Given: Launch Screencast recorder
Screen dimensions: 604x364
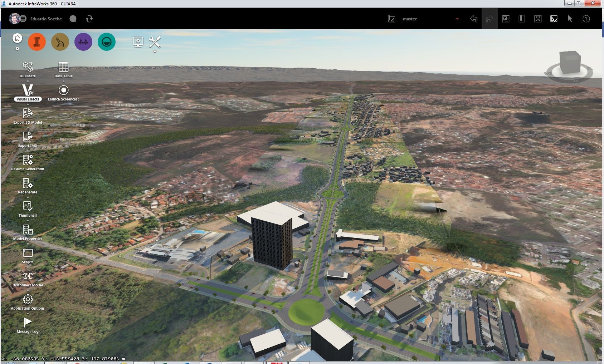Looking at the screenshot, I should click(x=63, y=90).
